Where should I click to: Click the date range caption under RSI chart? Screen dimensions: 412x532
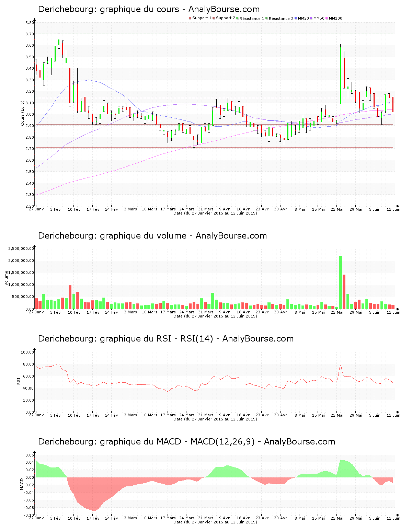coord(215,419)
